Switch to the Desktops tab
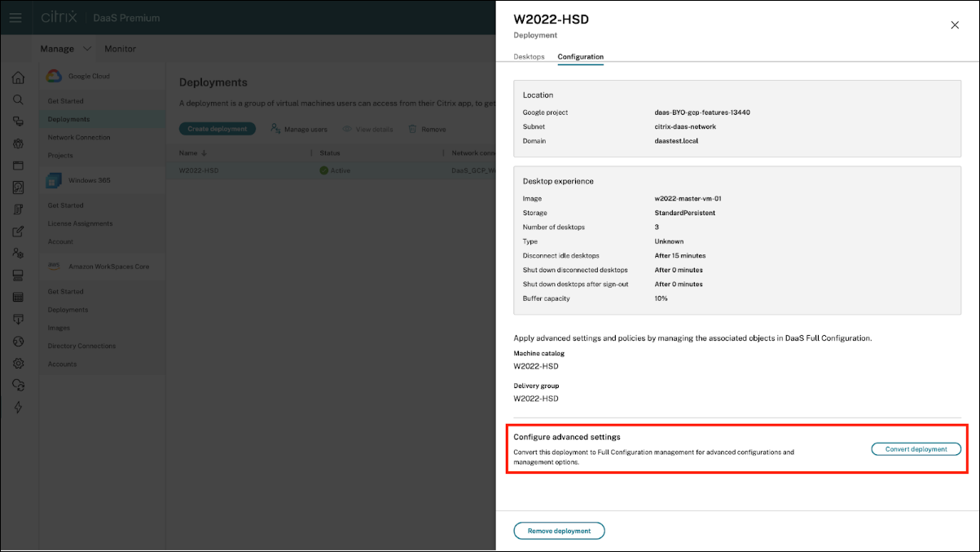 coord(529,57)
